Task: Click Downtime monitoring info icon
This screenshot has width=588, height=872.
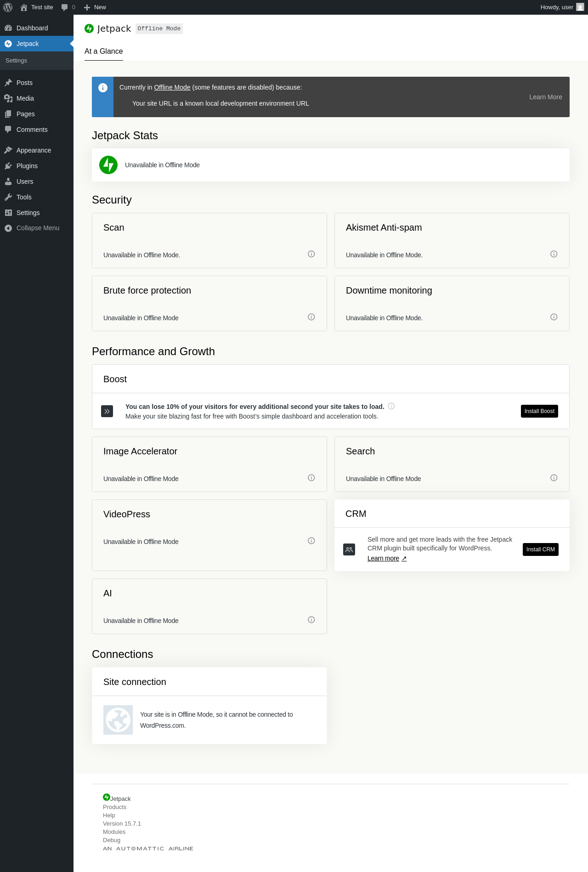Action: coord(554,317)
